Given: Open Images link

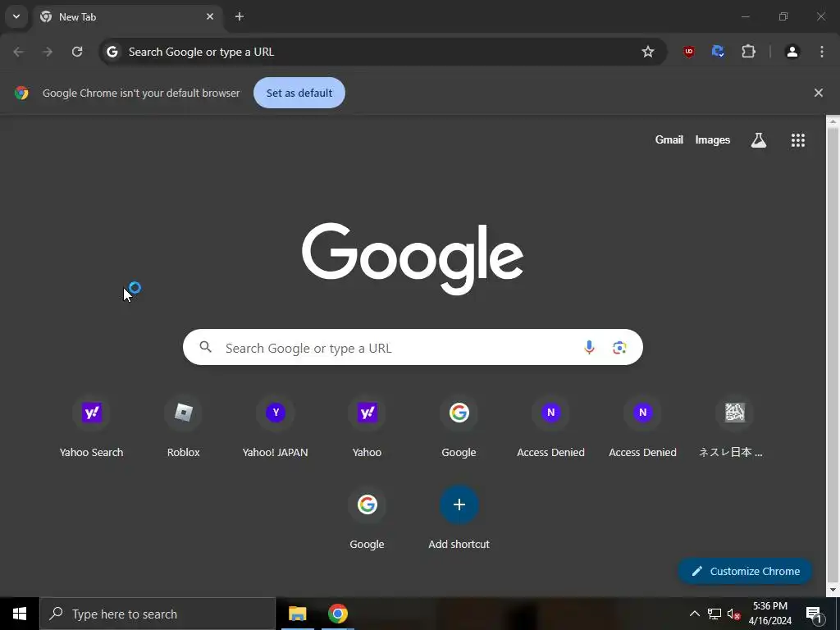Looking at the screenshot, I should coord(713,139).
